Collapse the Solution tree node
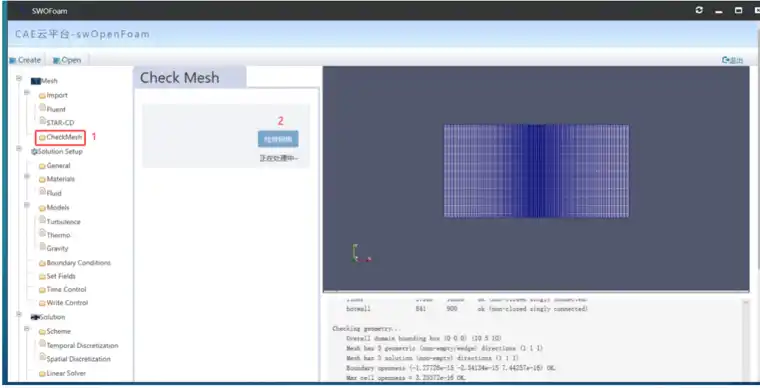The width and height of the screenshot is (760, 388). pyautogui.click(x=19, y=314)
